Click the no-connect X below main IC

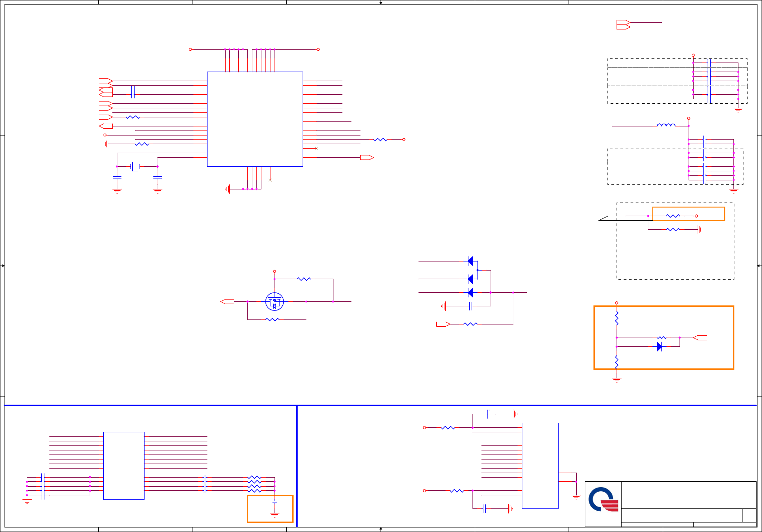tap(270, 180)
